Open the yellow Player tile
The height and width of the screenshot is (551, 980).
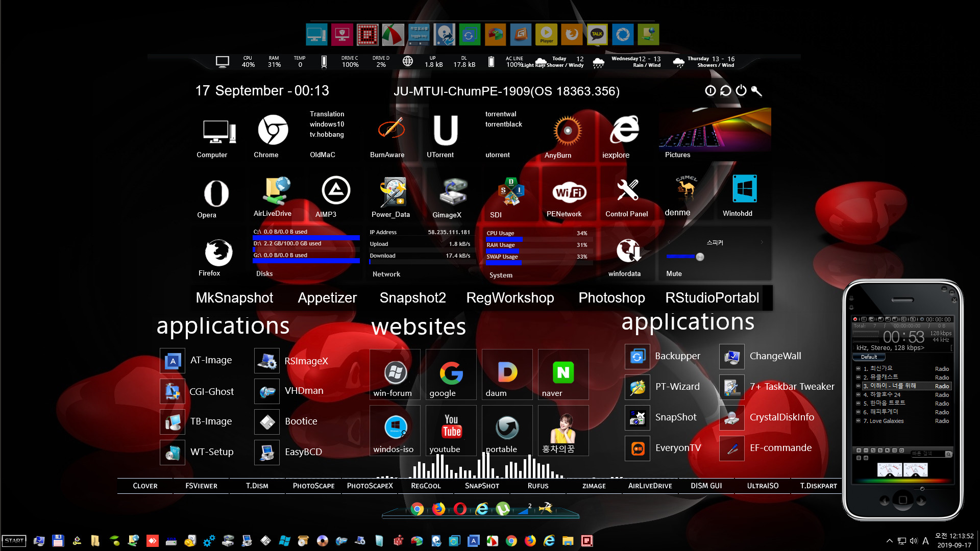coord(546,34)
